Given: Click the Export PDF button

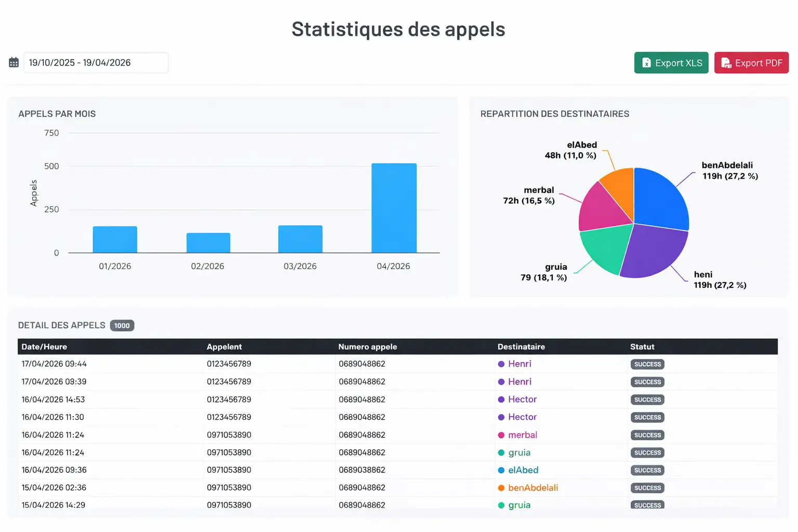Looking at the screenshot, I should [x=751, y=63].
